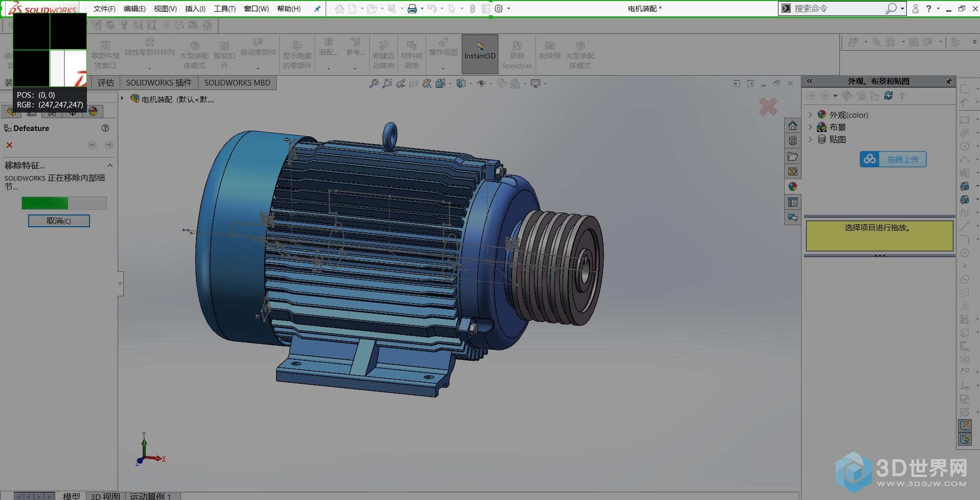Pin the appearances task pane
This screenshot has height=500, width=980.
tap(948, 81)
